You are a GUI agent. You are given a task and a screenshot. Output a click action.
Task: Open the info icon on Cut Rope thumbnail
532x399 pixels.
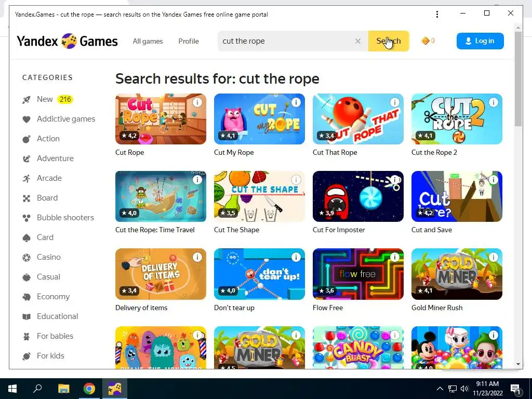(197, 102)
